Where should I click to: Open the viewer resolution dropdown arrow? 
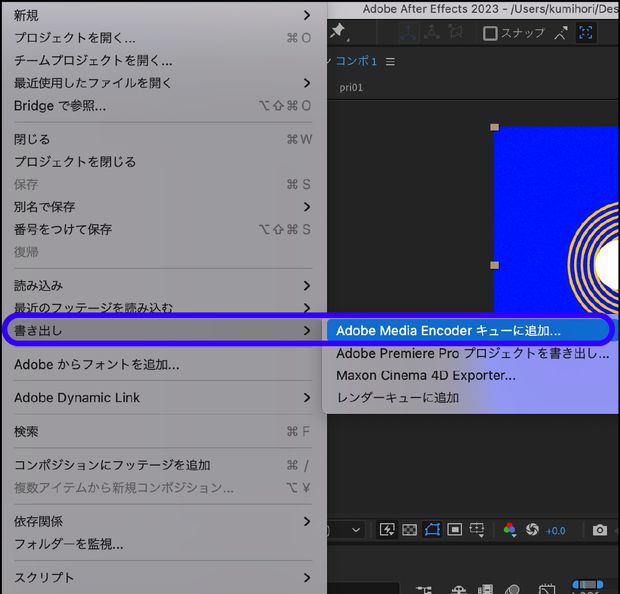click(356, 530)
